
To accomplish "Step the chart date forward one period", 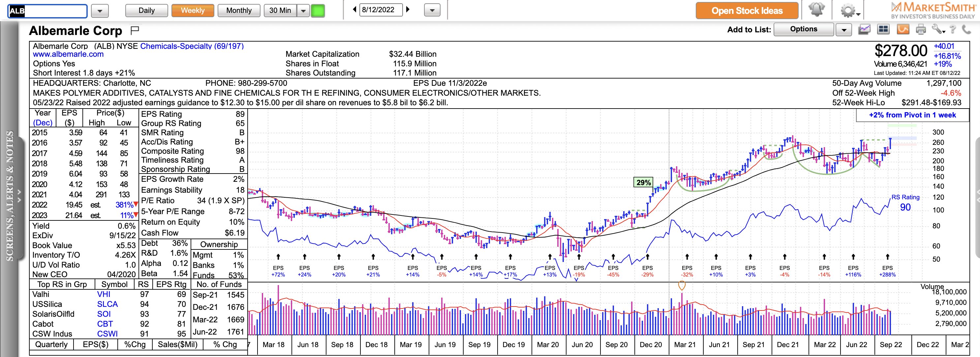I will 408,10.
